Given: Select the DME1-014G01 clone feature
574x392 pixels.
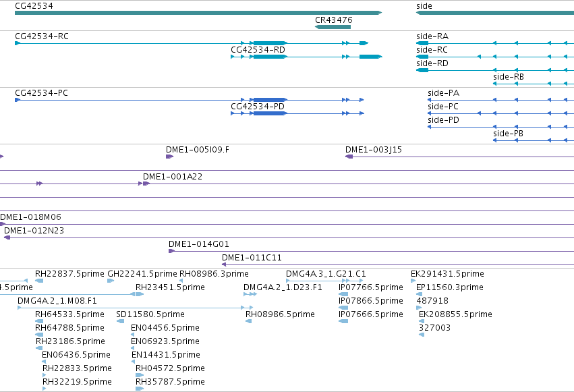Looking at the screenshot, I should pos(371,251).
